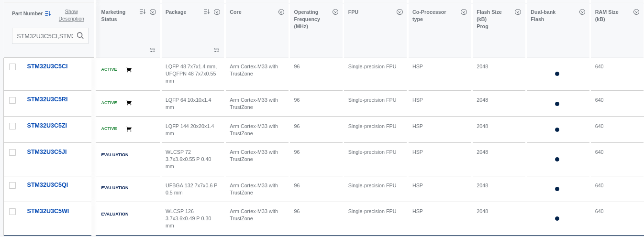Remove the Marketing Status column
This screenshot has width=644, height=237.
point(153,12)
